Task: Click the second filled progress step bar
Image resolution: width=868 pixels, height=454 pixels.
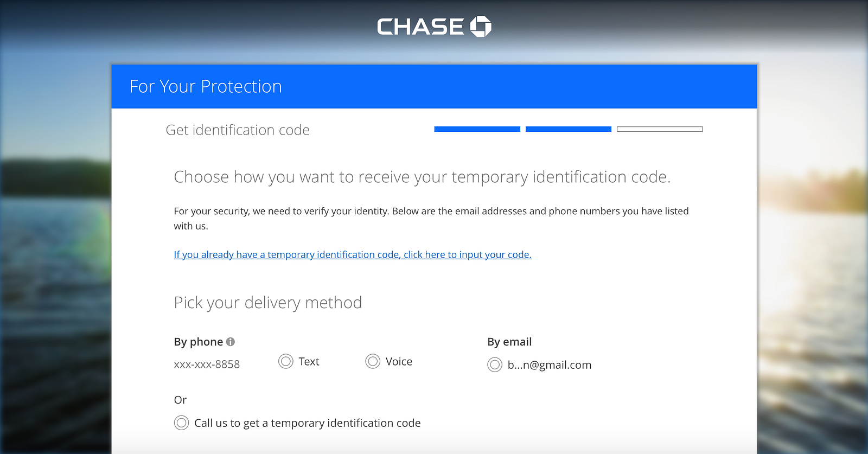Action: click(569, 129)
